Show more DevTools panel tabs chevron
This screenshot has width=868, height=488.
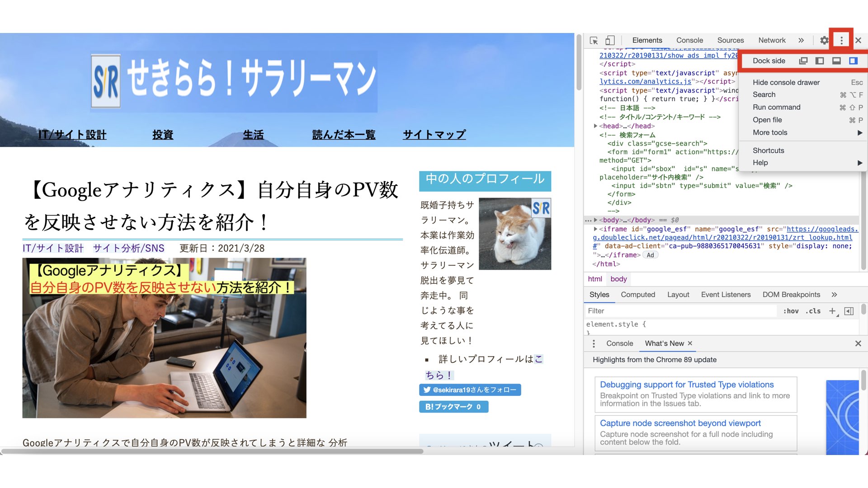(x=801, y=40)
